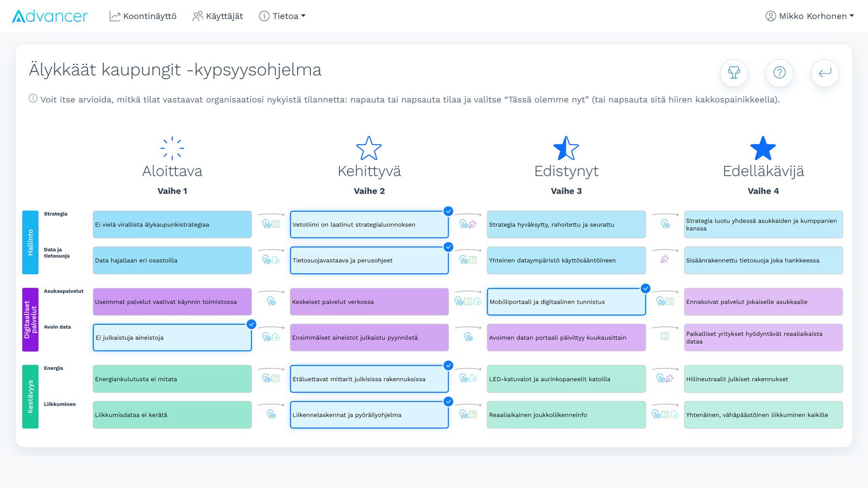Select 'Ennakoivat palvelut jokaiselle asukkaalle' state
The width and height of the screenshot is (868, 488).
pos(763,301)
